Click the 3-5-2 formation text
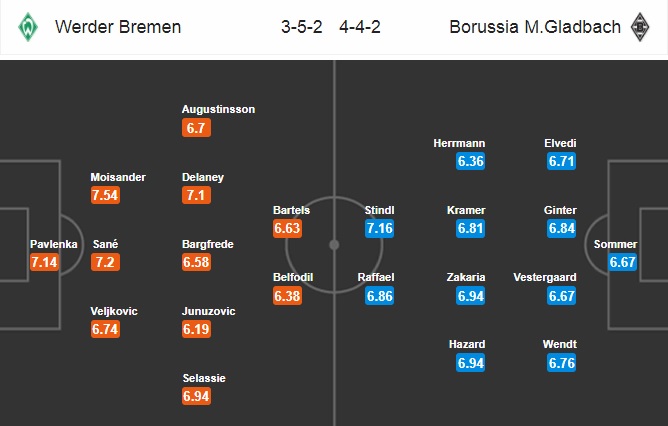668x426 pixels. click(301, 27)
